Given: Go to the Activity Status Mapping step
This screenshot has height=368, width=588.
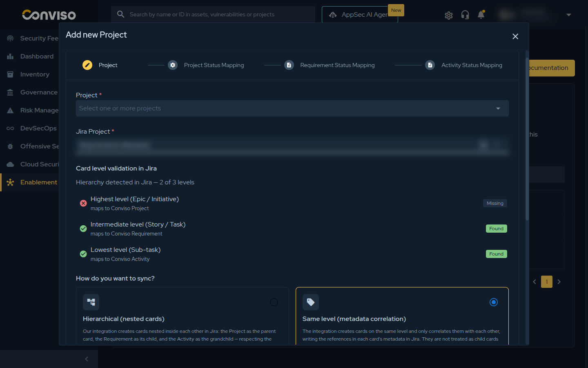Looking at the screenshot, I should 472,65.
